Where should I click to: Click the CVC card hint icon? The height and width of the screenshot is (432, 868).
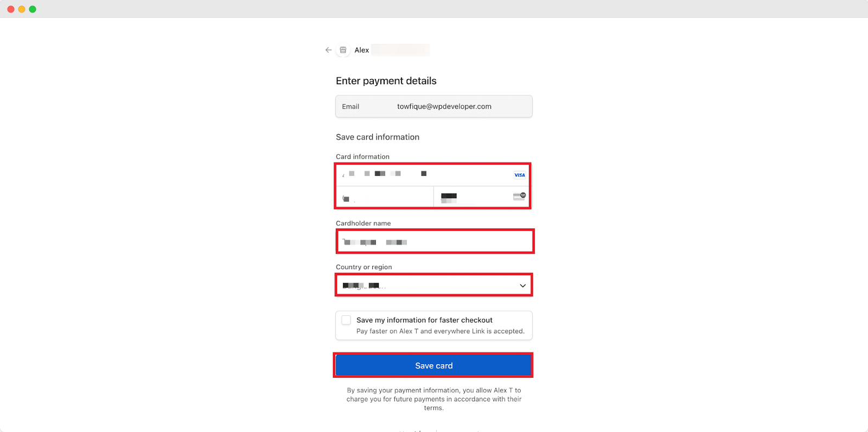(519, 196)
